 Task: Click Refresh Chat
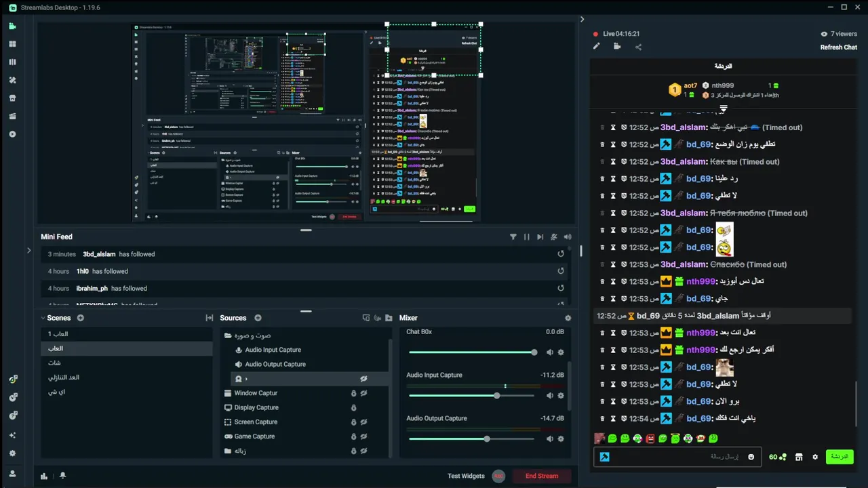[x=839, y=47]
